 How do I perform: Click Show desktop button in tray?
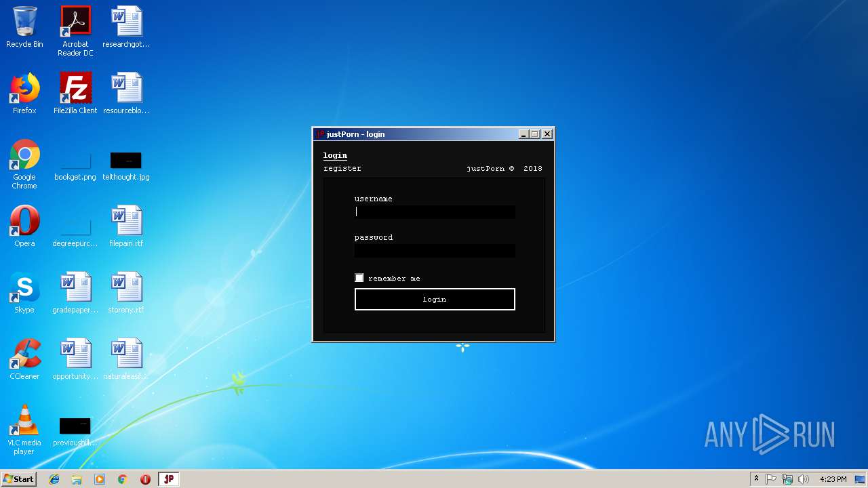[861, 479]
